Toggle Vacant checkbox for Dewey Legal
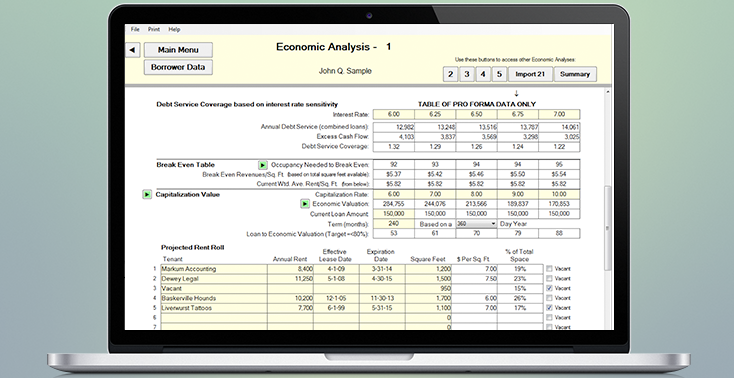 [549, 279]
